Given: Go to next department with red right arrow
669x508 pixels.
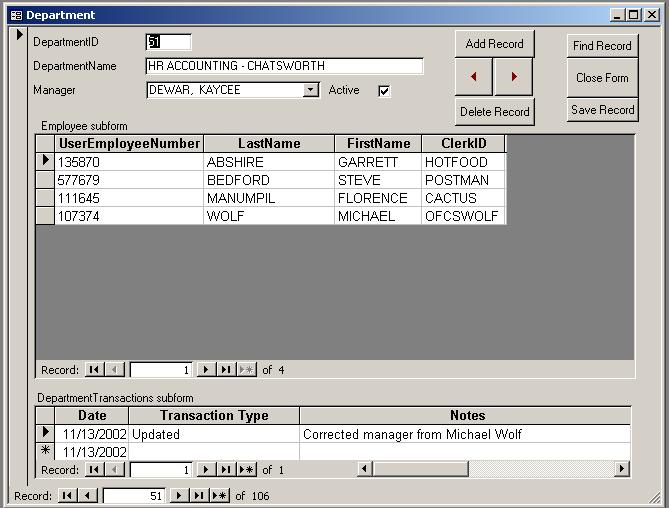Looking at the screenshot, I should click(x=514, y=77).
